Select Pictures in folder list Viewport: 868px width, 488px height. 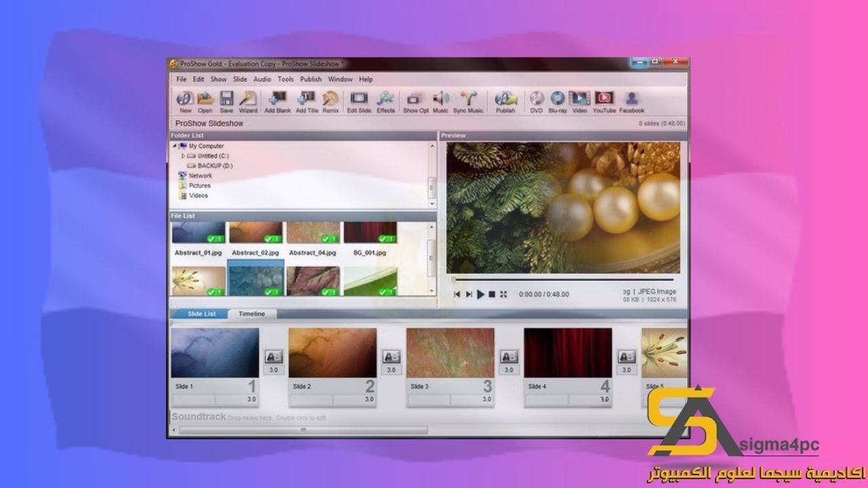tap(199, 185)
